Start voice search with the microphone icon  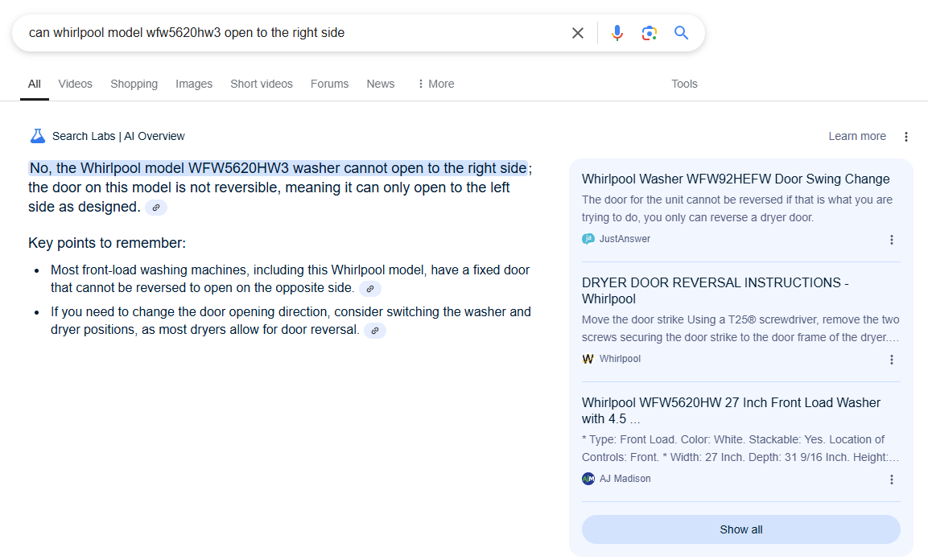point(617,33)
